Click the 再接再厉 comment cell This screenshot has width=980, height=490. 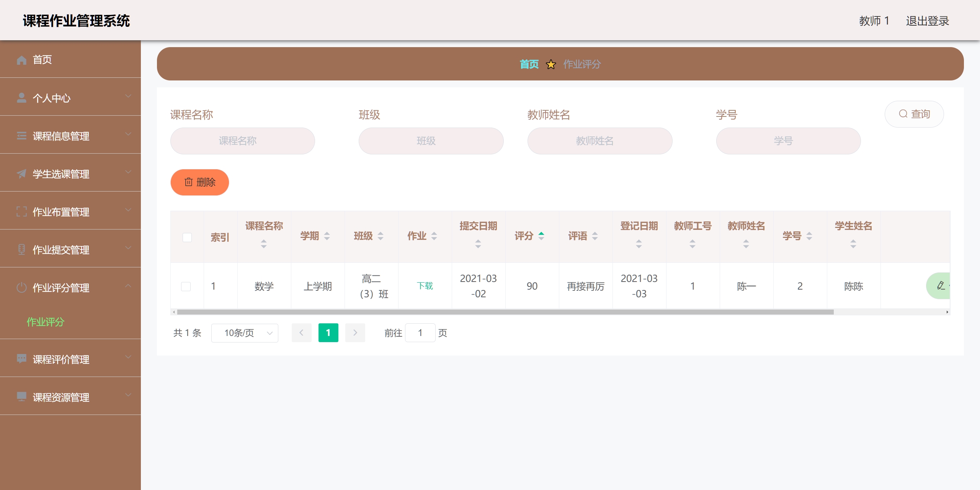[x=586, y=286]
